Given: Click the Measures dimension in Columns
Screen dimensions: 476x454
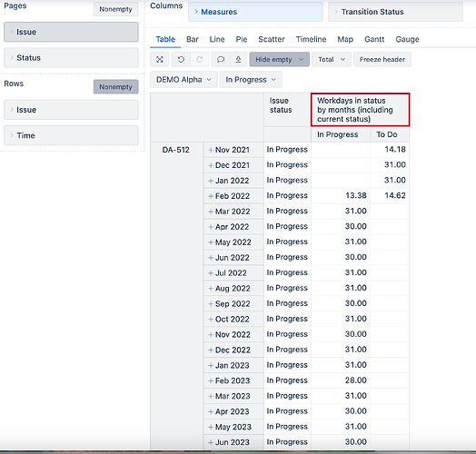Looking at the screenshot, I should click(255, 12).
